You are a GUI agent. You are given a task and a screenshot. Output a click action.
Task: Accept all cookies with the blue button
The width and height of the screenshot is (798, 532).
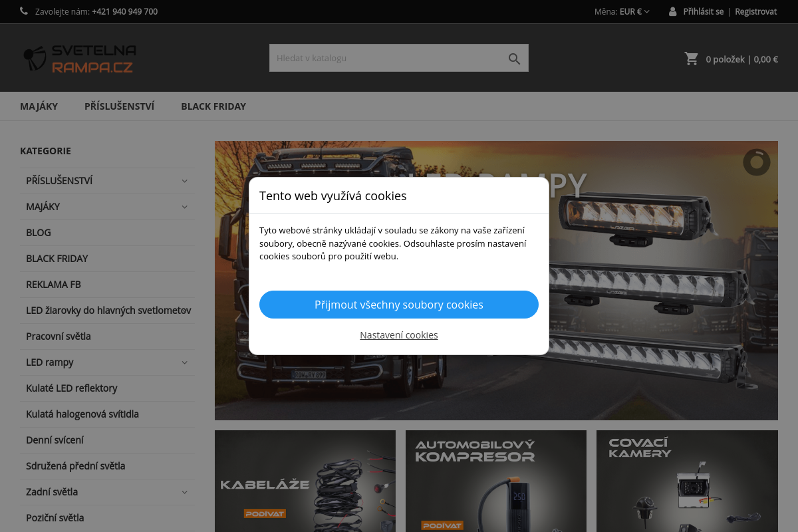(398, 305)
